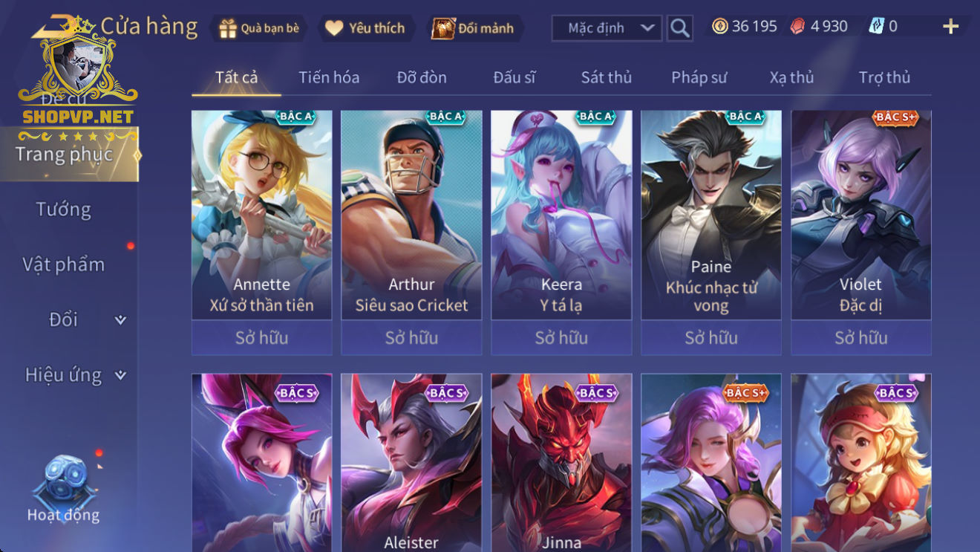Expand the Hiệu ứng sidebar section
The width and height of the screenshot is (980, 552).
[120, 375]
